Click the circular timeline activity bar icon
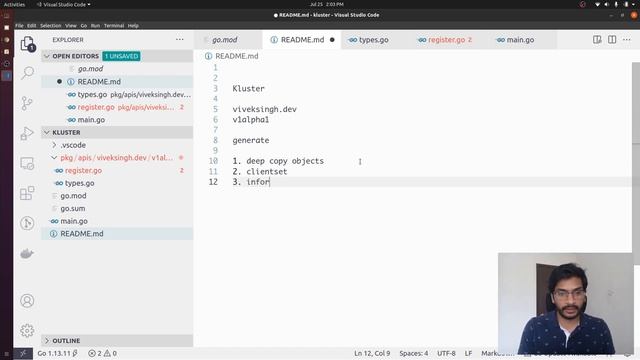Screen dimensions: 640x360 coord(27,223)
